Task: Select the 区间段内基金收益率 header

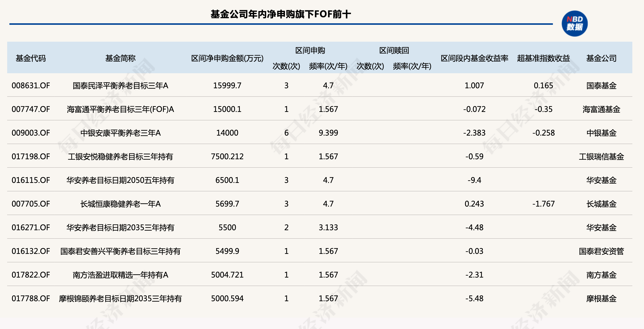Action: point(474,58)
